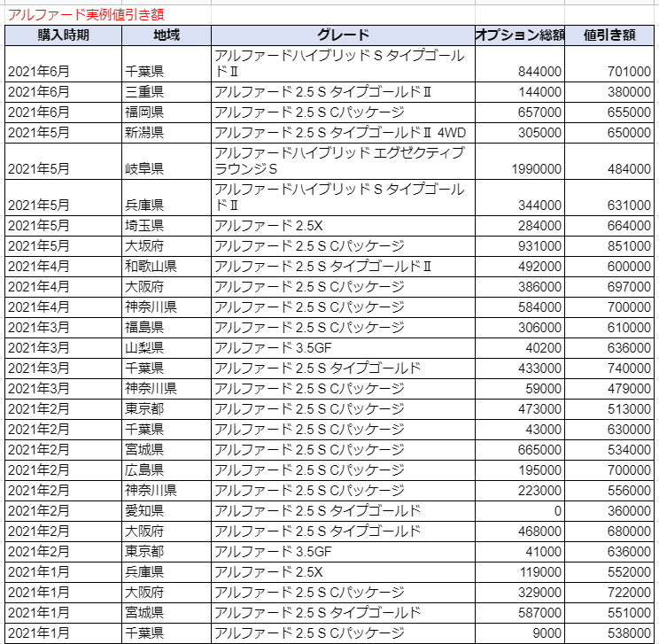Click the 福島県 region cell

(167, 328)
